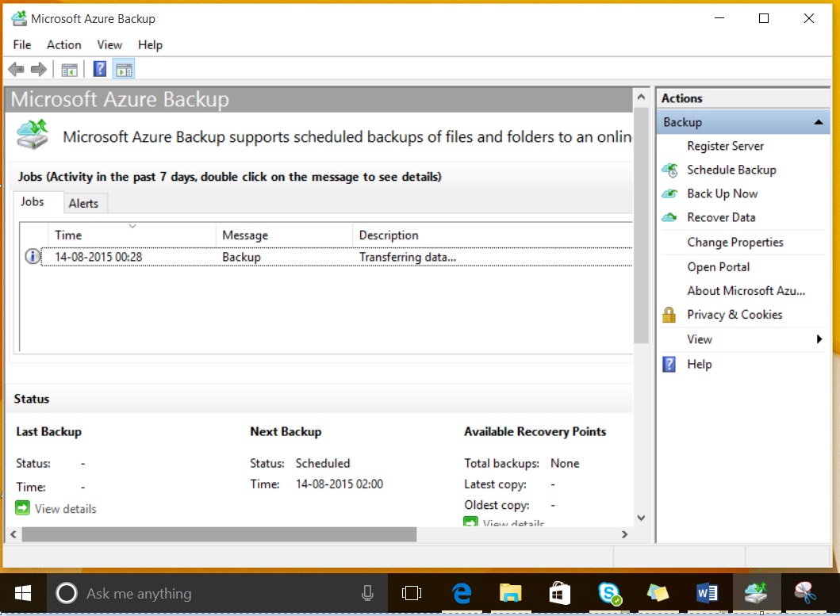Click the Recover Data cloud icon

pyautogui.click(x=669, y=217)
